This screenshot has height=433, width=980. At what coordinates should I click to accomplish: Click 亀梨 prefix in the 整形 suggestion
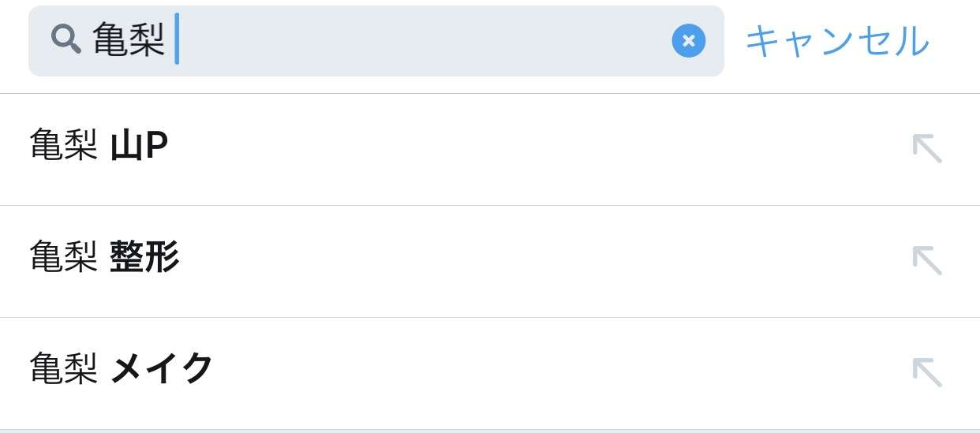[64, 258]
